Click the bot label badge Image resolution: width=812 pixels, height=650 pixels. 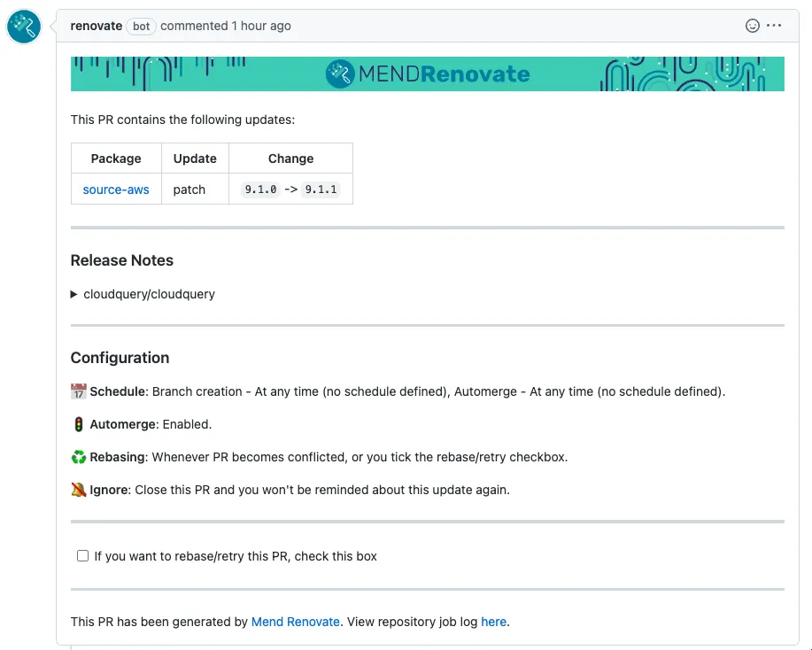coord(141,26)
